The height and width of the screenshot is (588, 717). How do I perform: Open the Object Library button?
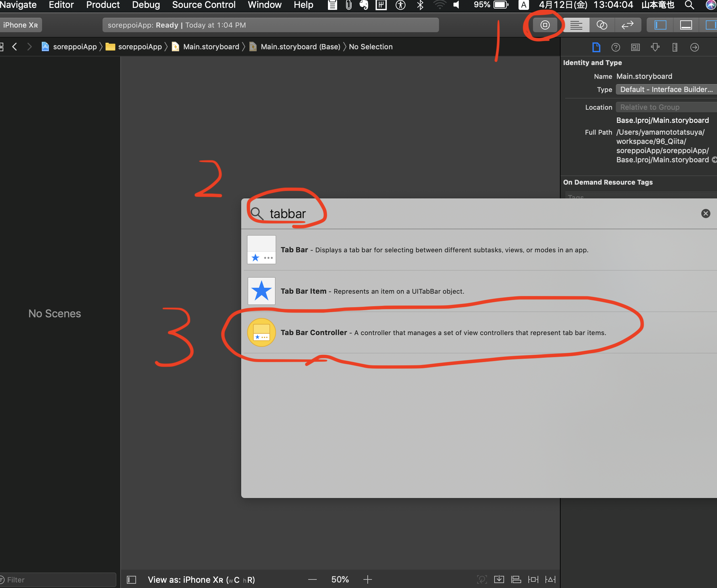tap(544, 25)
